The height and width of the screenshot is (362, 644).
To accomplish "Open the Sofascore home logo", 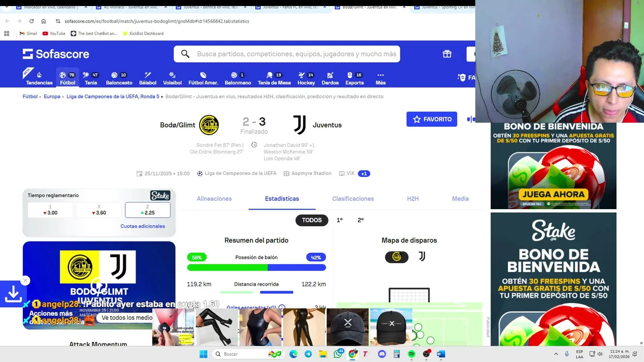I will click(56, 54).
